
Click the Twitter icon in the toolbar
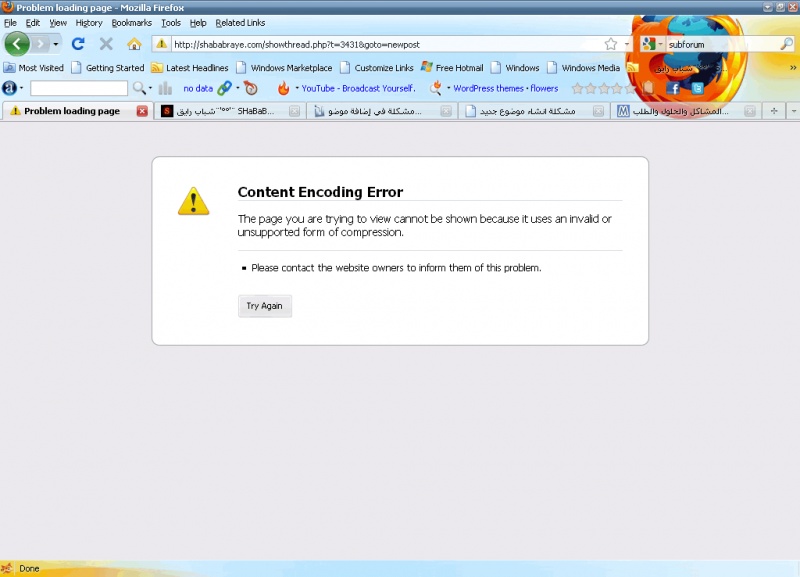[698, 88]
